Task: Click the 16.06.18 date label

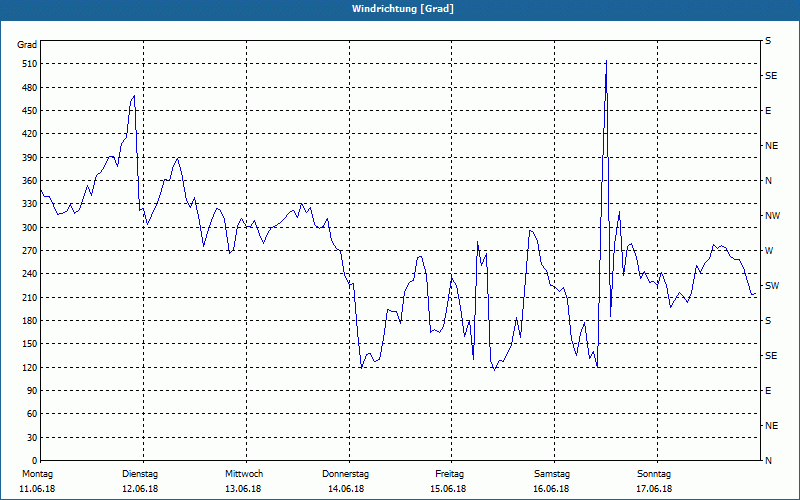Action: pos(552,489)
